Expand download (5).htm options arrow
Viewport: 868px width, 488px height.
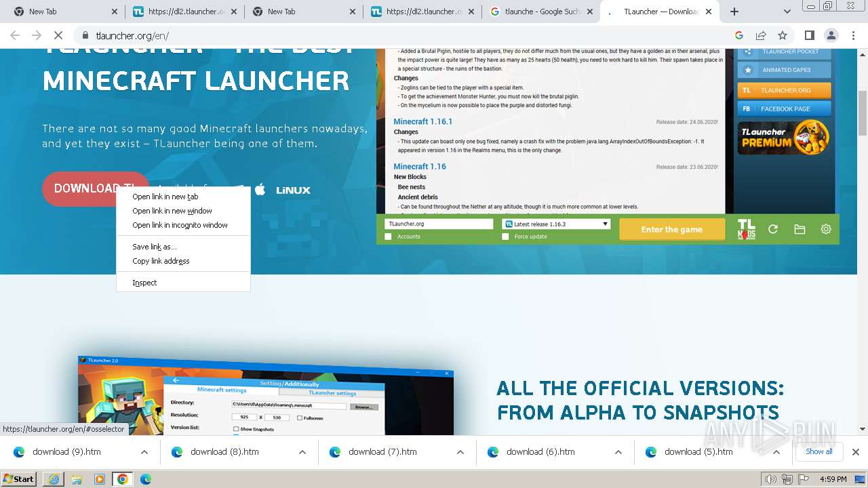[776, 452]
